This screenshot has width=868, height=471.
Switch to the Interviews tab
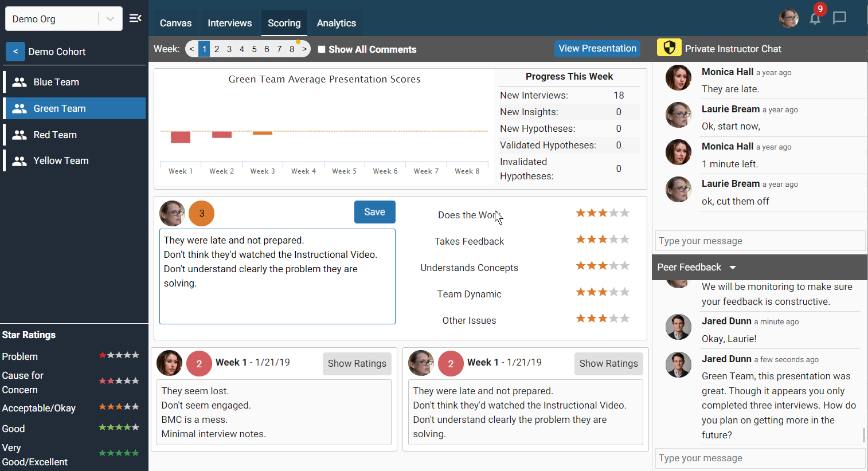229,23
